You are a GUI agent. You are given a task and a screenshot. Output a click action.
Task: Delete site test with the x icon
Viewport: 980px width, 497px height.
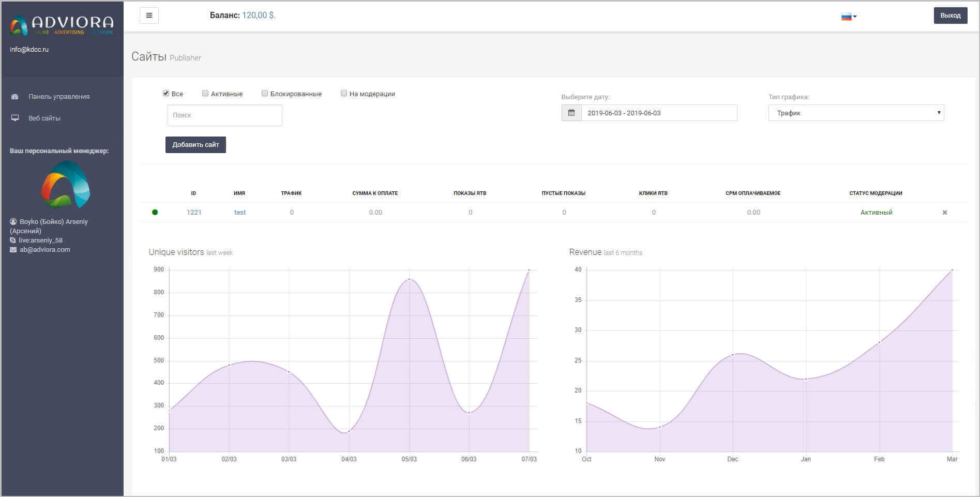click(x=944, y=213)
